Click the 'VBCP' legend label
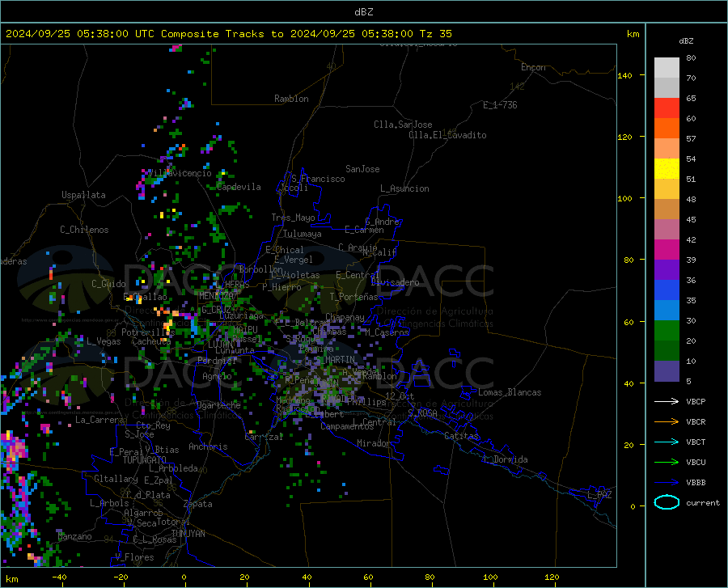 [x=696, y=401]
